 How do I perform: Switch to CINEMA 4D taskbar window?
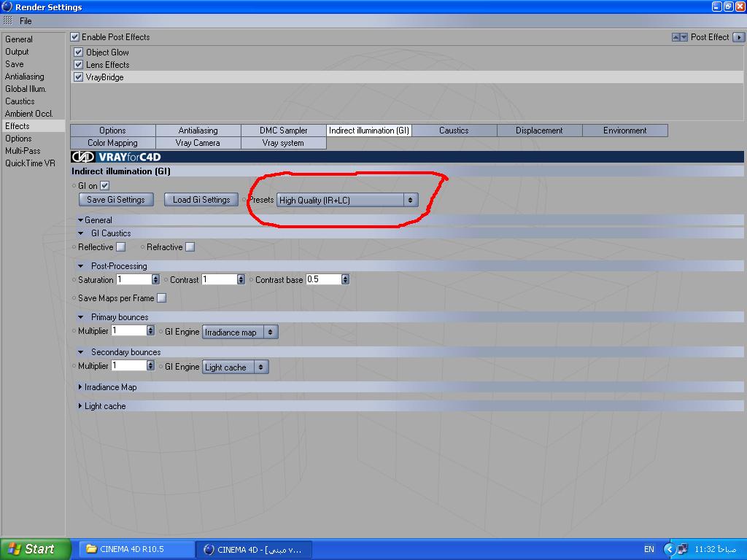[254, 549]
